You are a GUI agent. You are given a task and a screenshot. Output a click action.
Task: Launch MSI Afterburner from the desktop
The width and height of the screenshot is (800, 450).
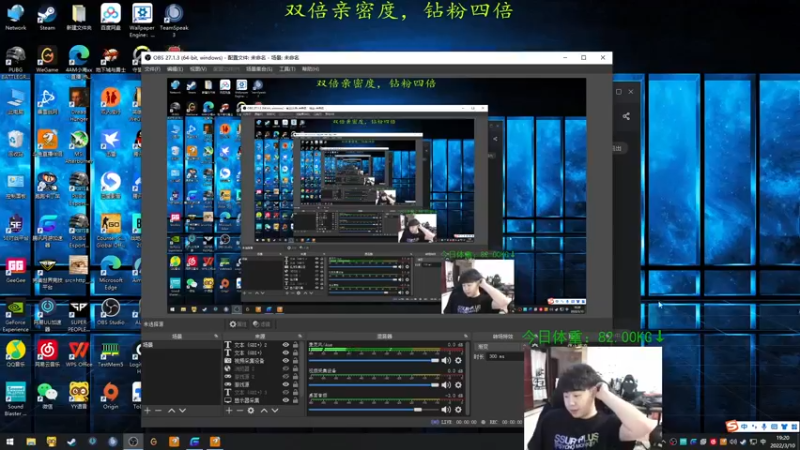[79, 147]
